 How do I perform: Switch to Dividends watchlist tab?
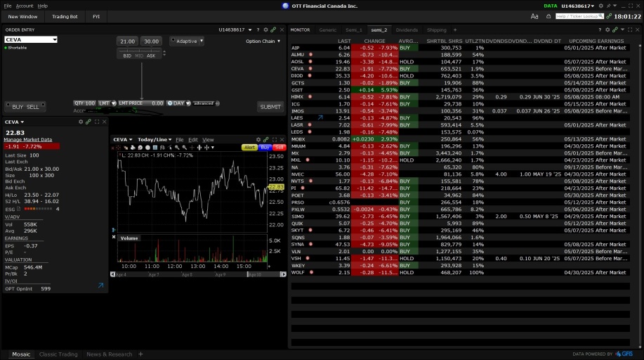coord(407,30)
